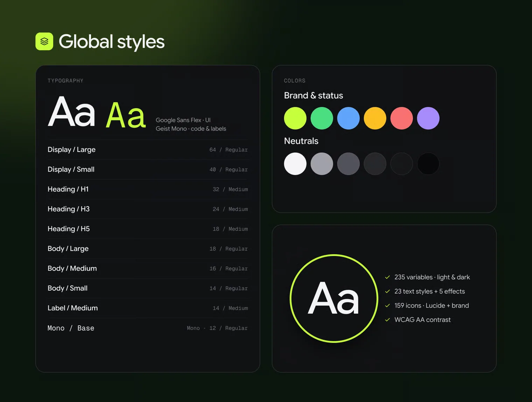Screen dimensions: 532x402
Task: Pick the white neutral swatch
Action: (295, 164)
